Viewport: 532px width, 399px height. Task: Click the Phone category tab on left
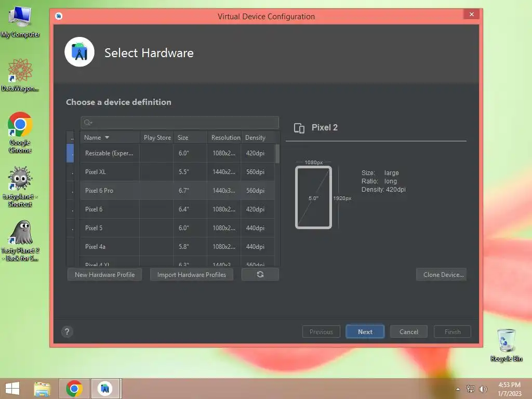click(x=70, y=153)
